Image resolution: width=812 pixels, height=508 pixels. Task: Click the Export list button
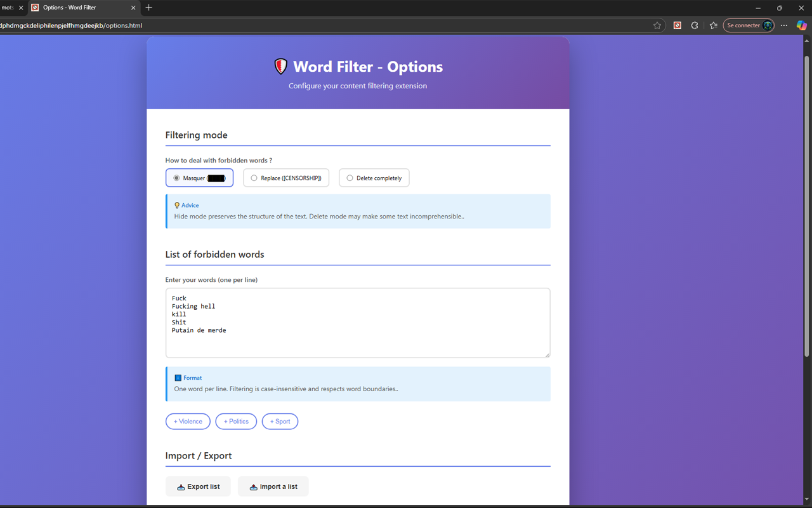(198, 486)
